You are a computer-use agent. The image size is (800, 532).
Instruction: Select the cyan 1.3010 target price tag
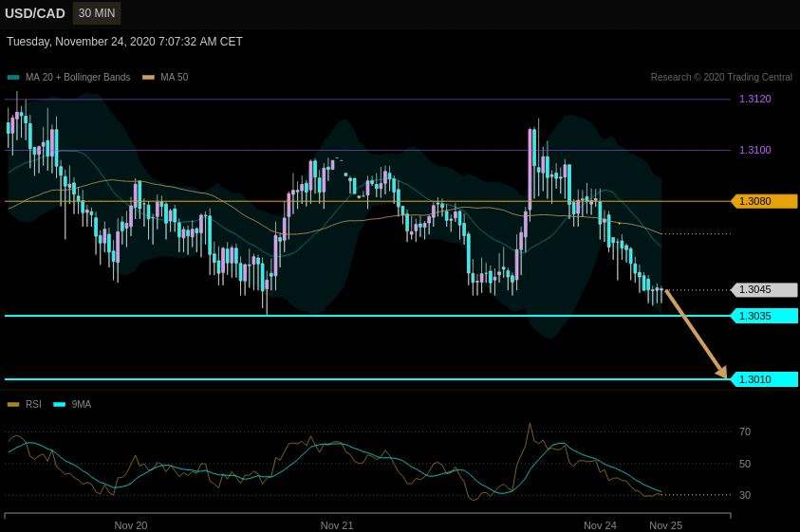point(764,379)
